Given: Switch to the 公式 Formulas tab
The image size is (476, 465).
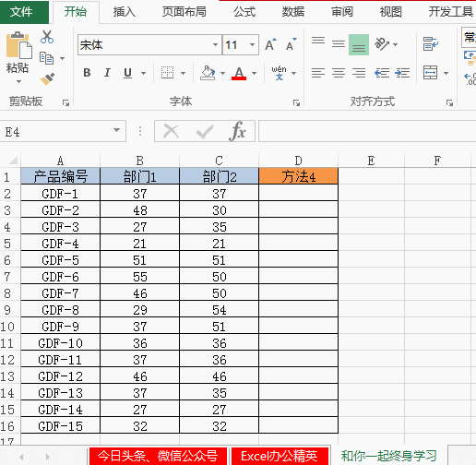Looking at the screenshot, I should point(244,12).
